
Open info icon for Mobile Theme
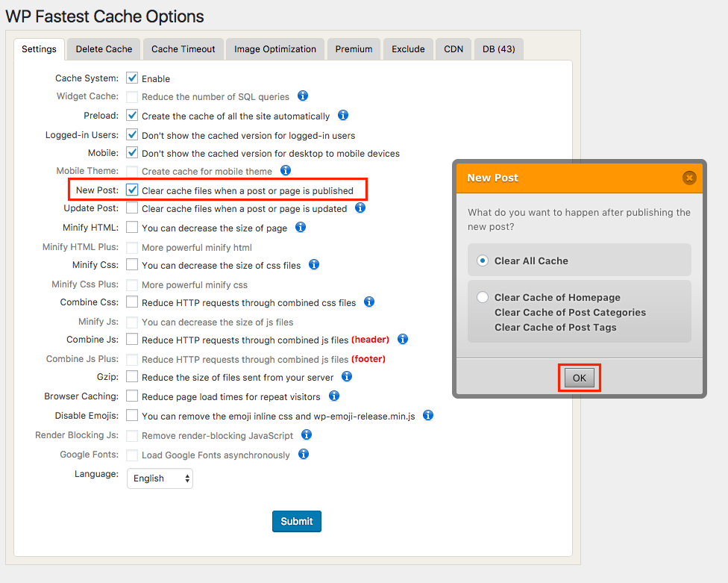[x=286, y=171]
